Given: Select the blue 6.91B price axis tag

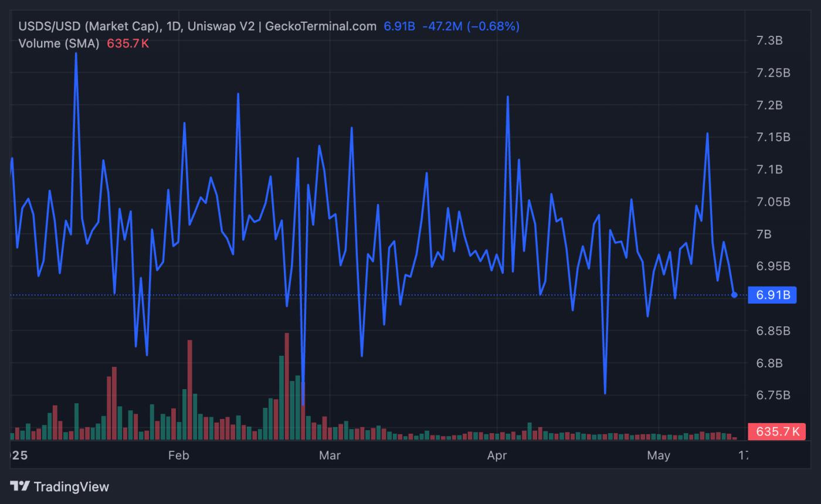Looking at the screenshot, I should pyautogui.click(x=772, y=295).
